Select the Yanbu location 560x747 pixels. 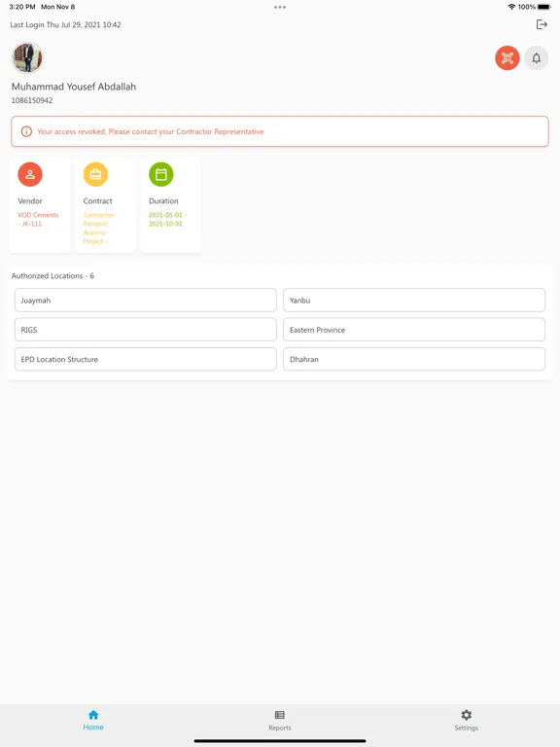pyautogui.click(x=414, y=301)
